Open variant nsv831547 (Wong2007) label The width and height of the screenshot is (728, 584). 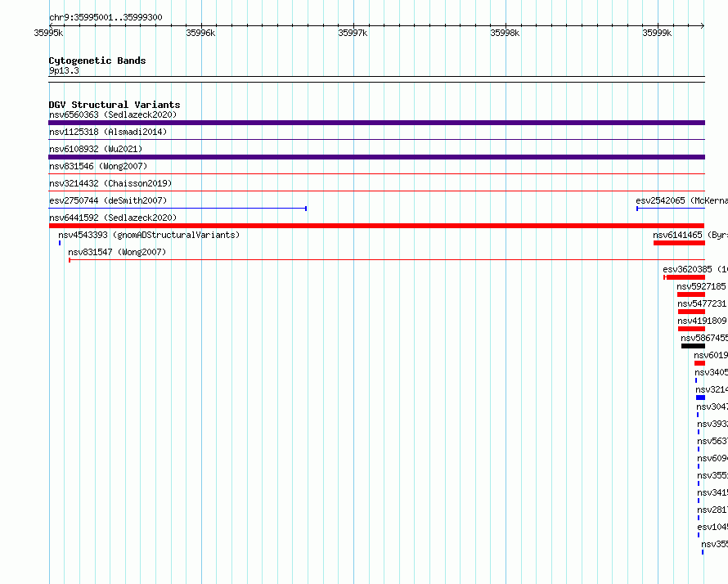[117, 252]
